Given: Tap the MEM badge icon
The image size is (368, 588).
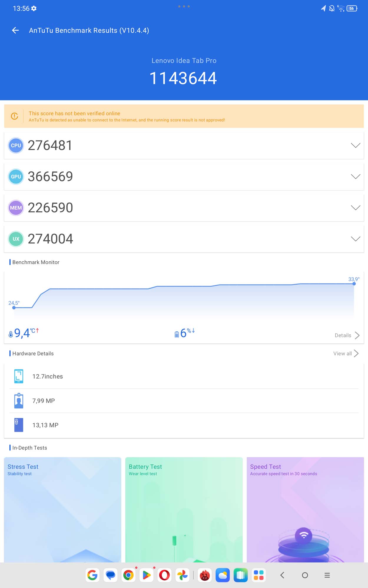Looking at the screenshot, I should (x=16, y=208).
